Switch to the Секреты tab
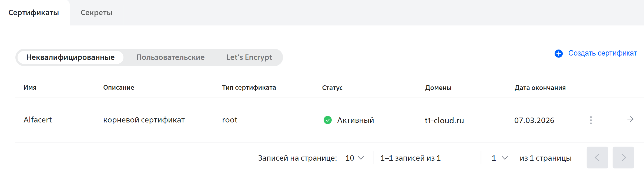This screenshot has height=175, width=644. [x=96, y=13]
